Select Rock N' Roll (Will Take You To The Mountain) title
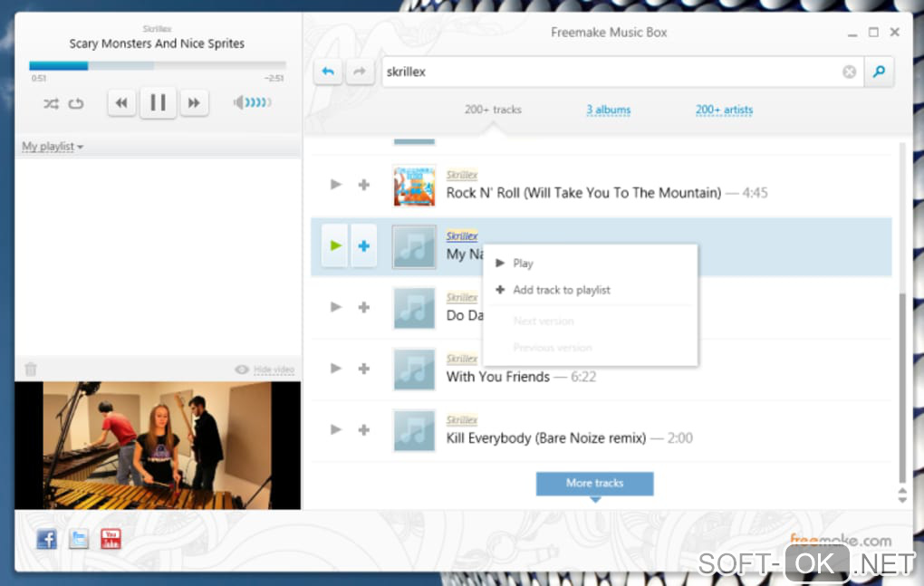 pyautogui.click(x=583, y=193)
